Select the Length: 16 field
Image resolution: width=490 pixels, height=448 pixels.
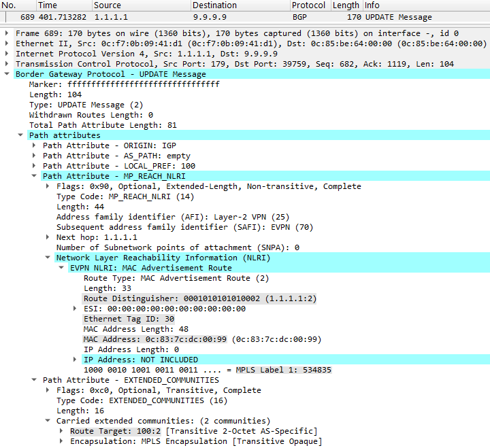tap(80, 411)
